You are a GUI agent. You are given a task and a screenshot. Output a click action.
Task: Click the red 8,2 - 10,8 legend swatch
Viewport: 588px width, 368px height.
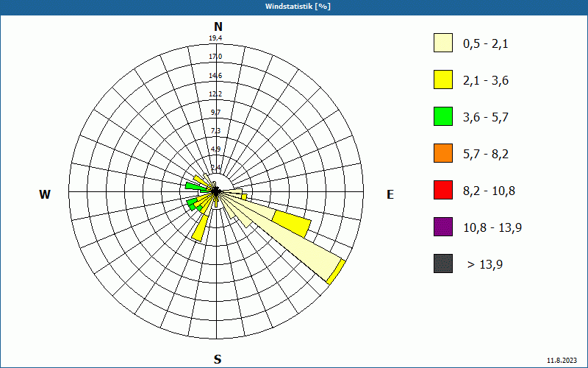[x=443, y=190]
